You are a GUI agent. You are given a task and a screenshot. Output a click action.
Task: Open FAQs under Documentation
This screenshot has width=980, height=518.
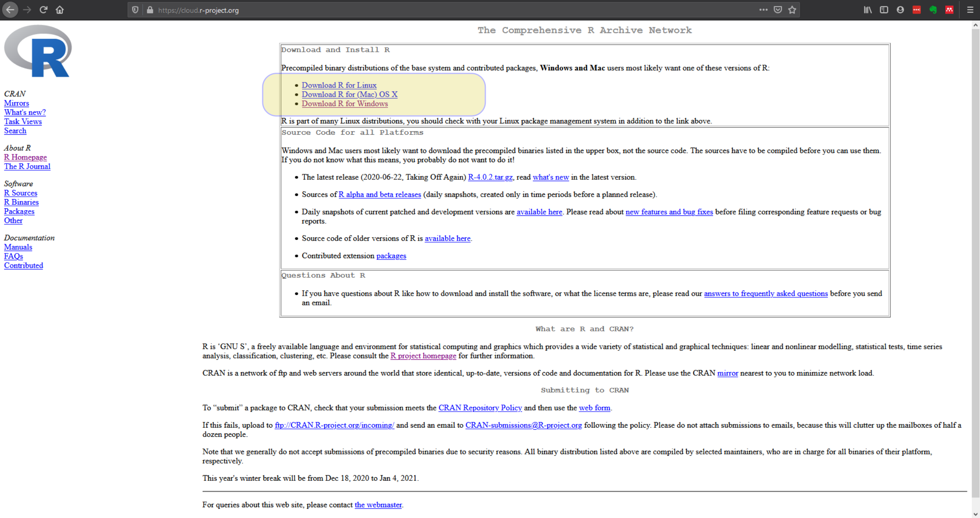point(13,256)
